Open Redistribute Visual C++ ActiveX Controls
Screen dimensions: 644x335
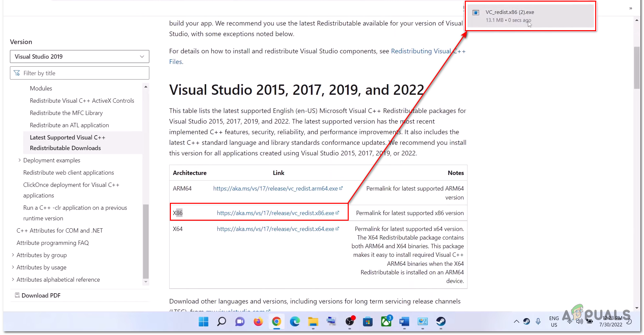click(82, 101)
